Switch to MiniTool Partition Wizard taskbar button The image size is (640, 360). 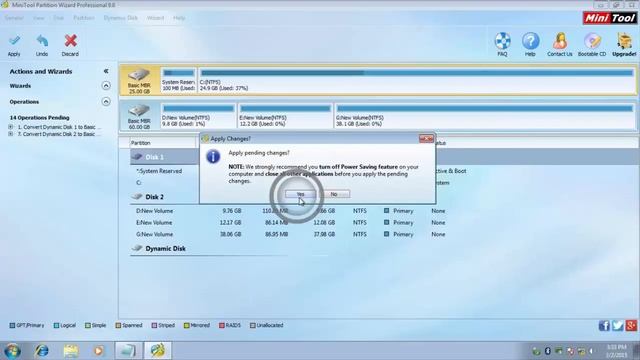point(157,351)
